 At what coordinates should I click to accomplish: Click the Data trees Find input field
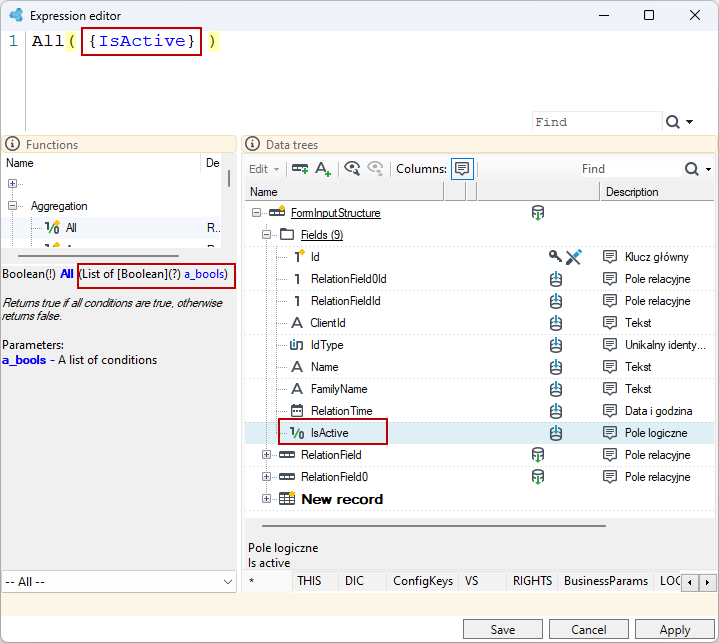(630, 169)
